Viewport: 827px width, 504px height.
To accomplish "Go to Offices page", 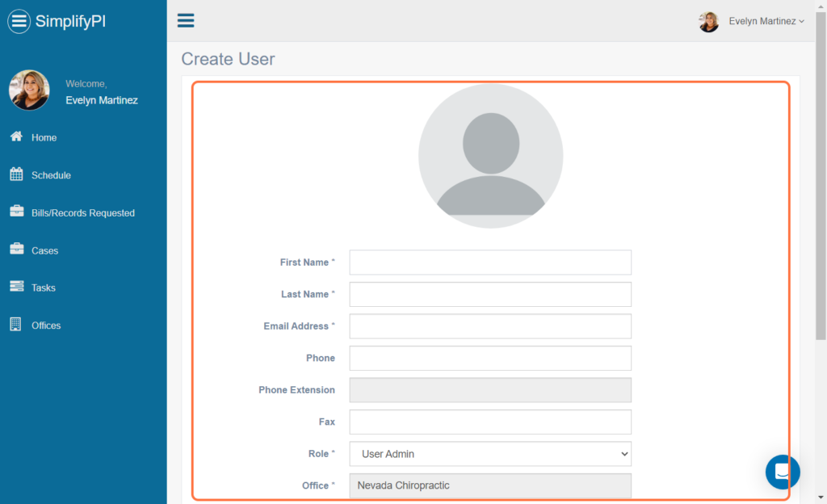I will pos(46,325).
